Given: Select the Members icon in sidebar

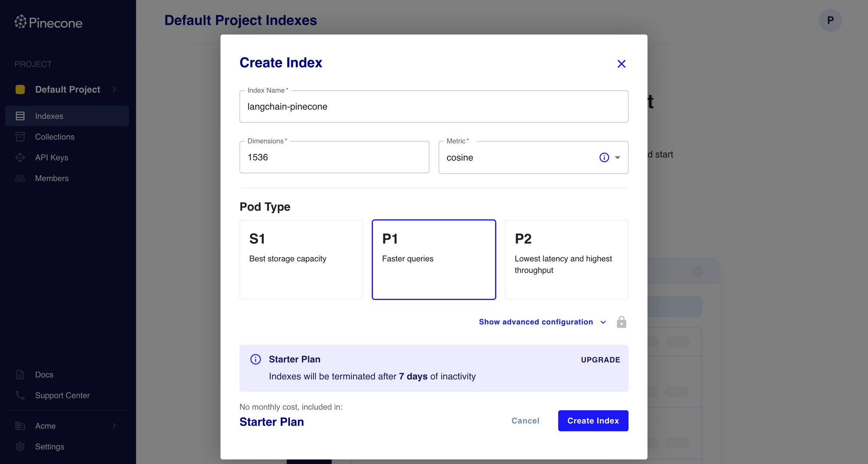Looking at the screenshot, I should pyautogui.click(x=20, y=178).
